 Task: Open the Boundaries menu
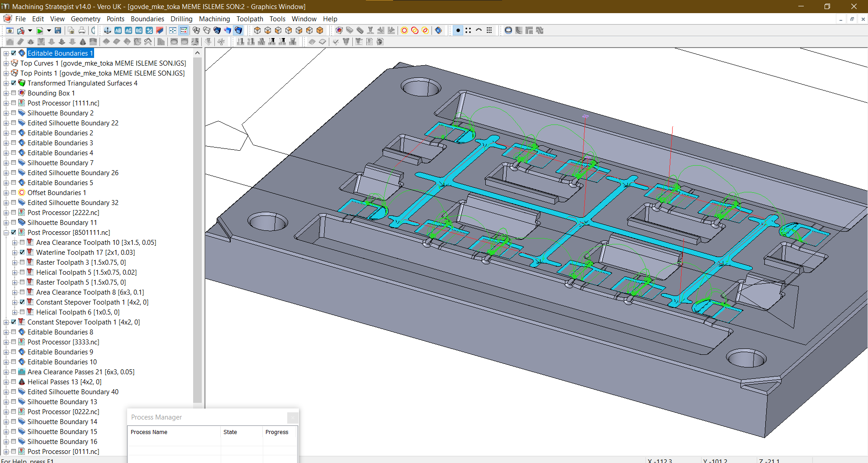click(147, 19)
